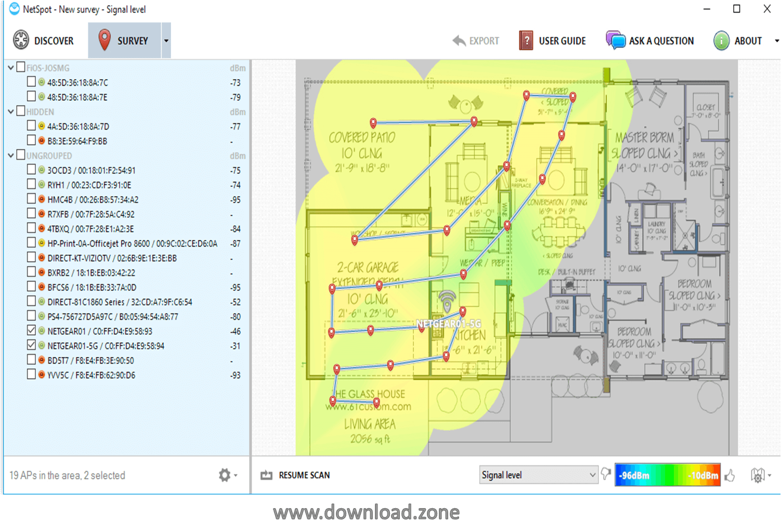This screenshot has width=781, height=532.
Task: Click the signal icon of YVV5C
Action: (42, 374)
